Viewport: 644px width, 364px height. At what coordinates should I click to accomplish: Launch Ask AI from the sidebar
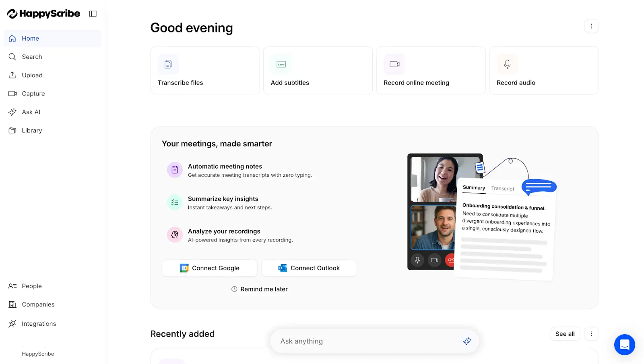(30, 112)
